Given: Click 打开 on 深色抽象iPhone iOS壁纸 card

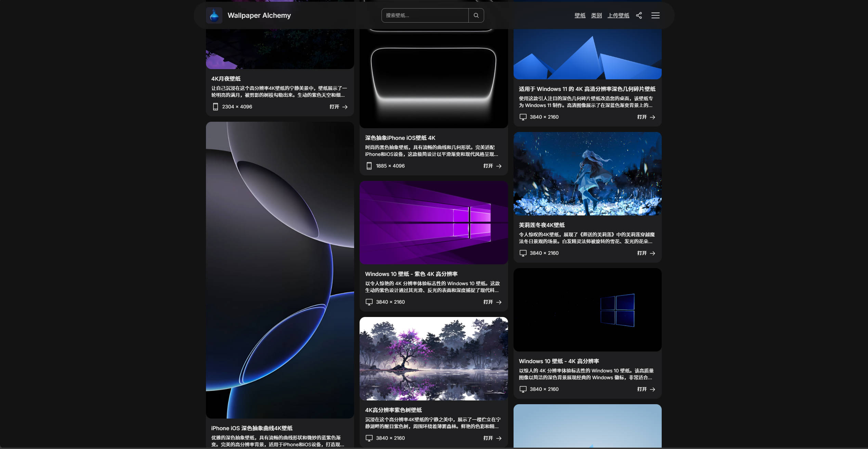Looking at the screenshot, I should click(x=492, y=166).
